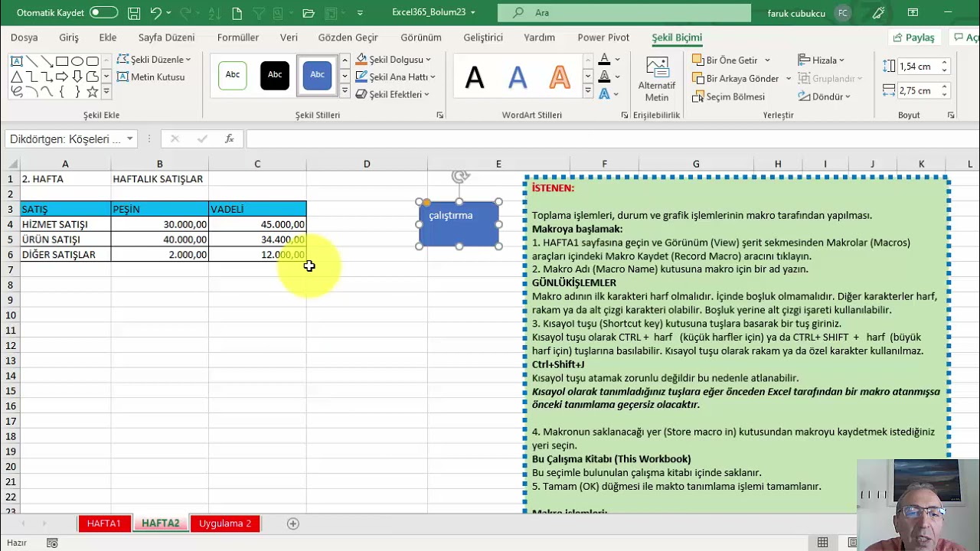Expand the shapes gallery More arrow

coord(106,91)
